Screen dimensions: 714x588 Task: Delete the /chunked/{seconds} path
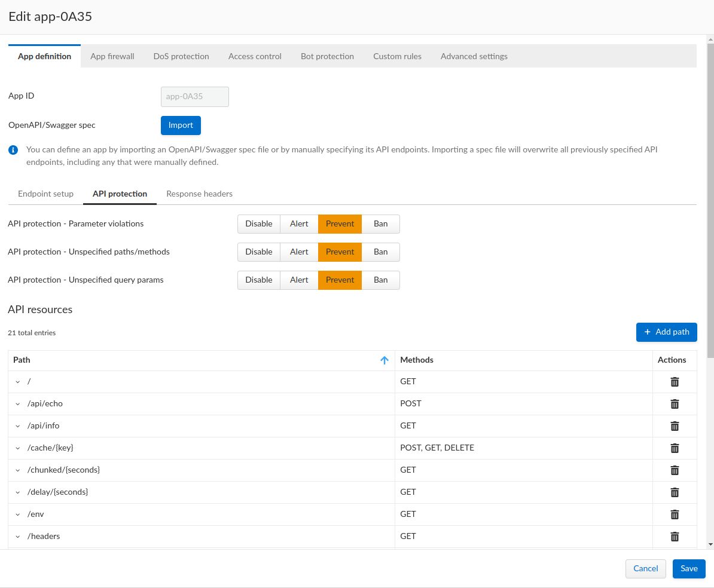(675, 470)
